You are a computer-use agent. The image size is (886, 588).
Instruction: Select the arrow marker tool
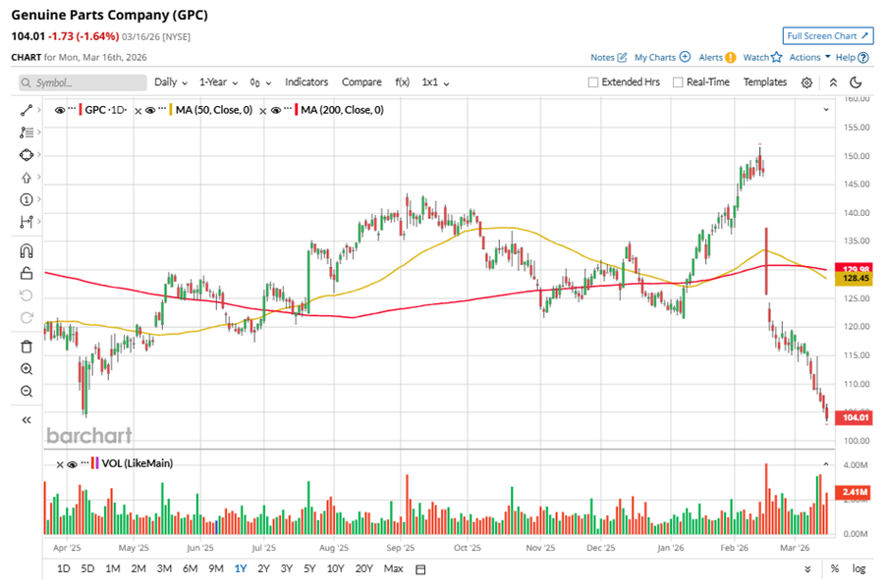pos(26,178)
